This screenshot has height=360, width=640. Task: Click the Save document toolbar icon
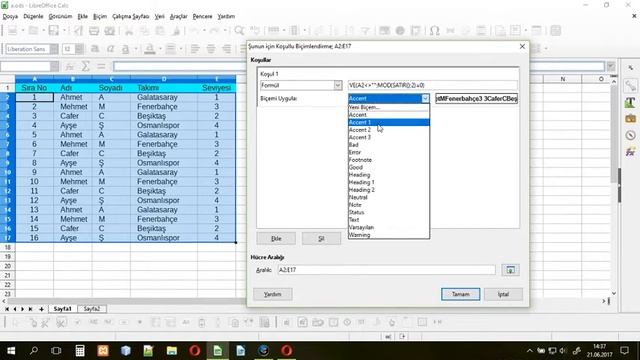[53, 31]
